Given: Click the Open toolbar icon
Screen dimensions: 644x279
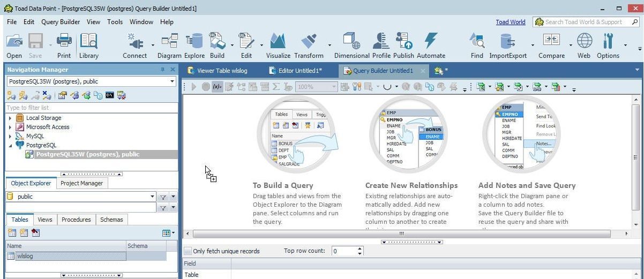Looking at the screenshot, I should [x=14, y=46].
